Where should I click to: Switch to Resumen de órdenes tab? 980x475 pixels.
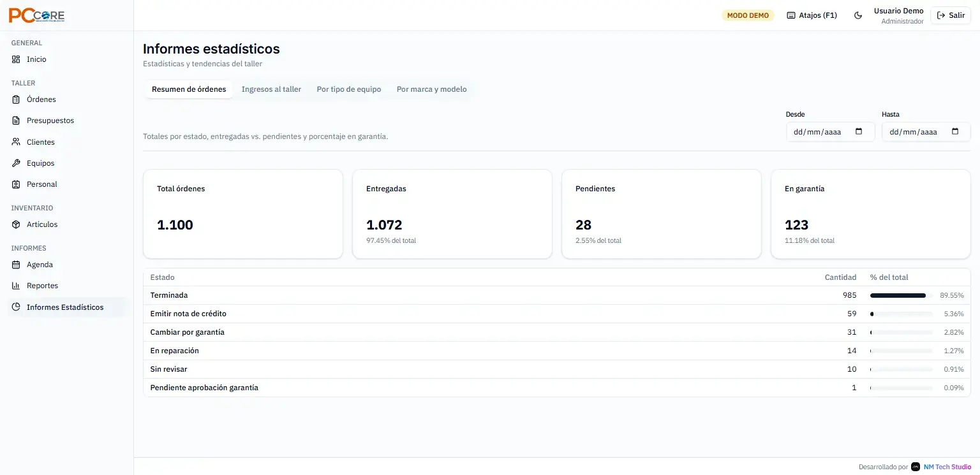pos(189,89)
